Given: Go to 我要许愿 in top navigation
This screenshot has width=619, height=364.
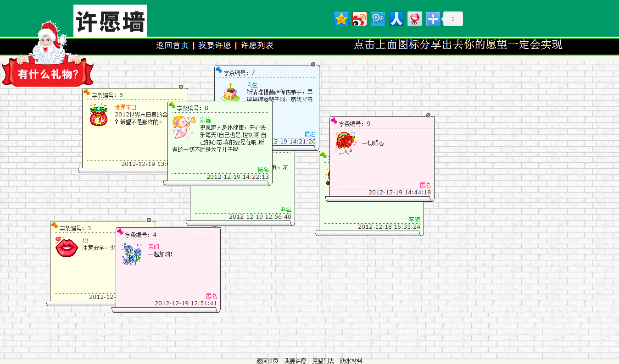Looking at the screenshot, I should (214, 45).
